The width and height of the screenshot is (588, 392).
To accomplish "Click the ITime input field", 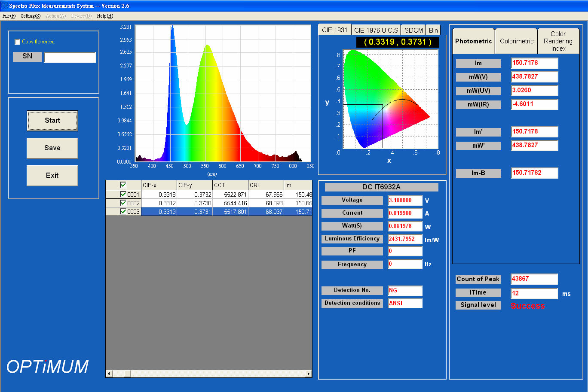I will (534, 294).
